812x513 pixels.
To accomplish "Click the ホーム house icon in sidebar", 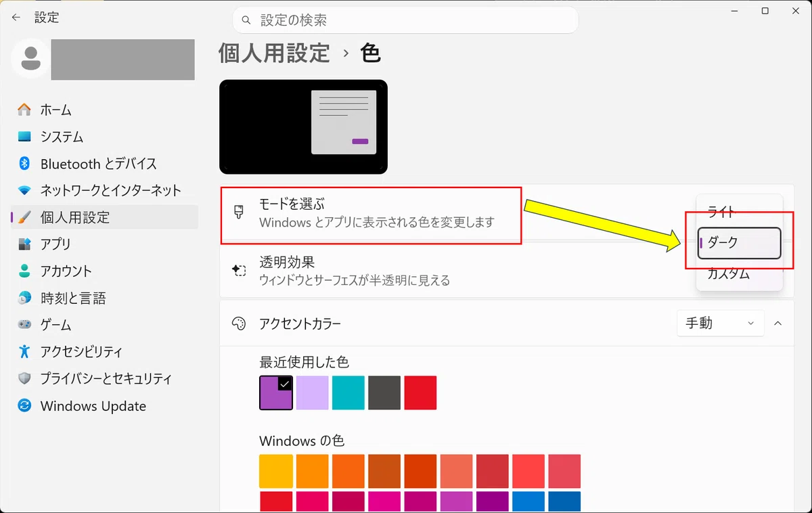I will [x=24, y=110].
